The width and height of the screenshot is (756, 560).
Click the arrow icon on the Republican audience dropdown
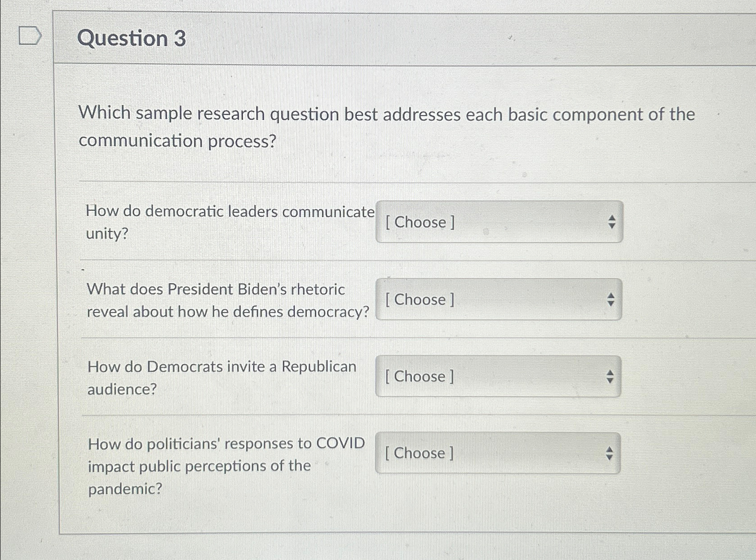click(611, 376)
